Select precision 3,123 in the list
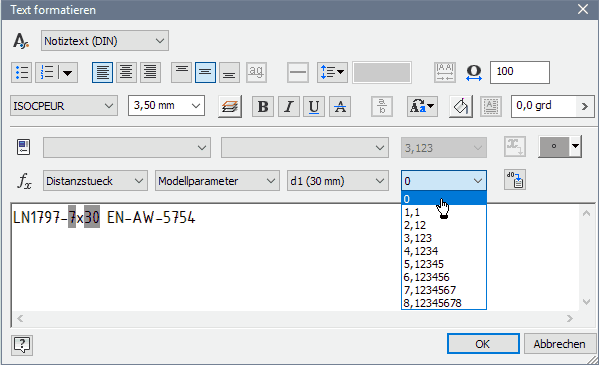This screenshot has width=599, height=365. point(444,238)
